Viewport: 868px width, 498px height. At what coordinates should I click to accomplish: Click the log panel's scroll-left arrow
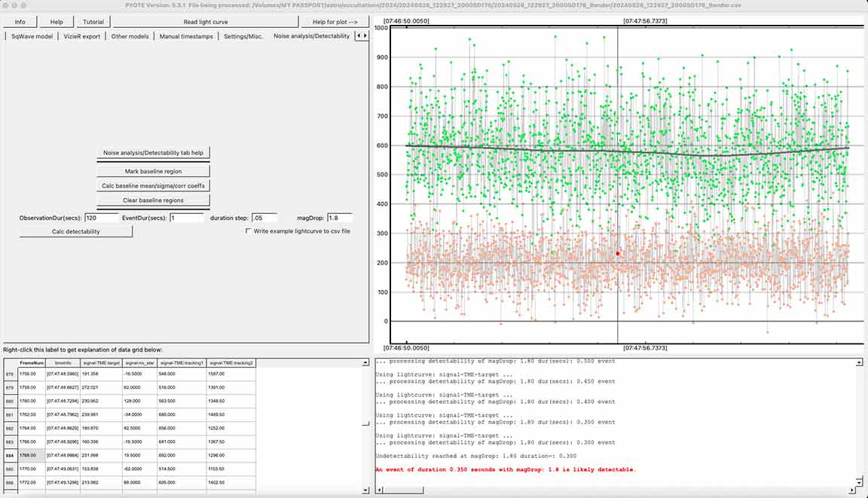(x=380, y=490)
